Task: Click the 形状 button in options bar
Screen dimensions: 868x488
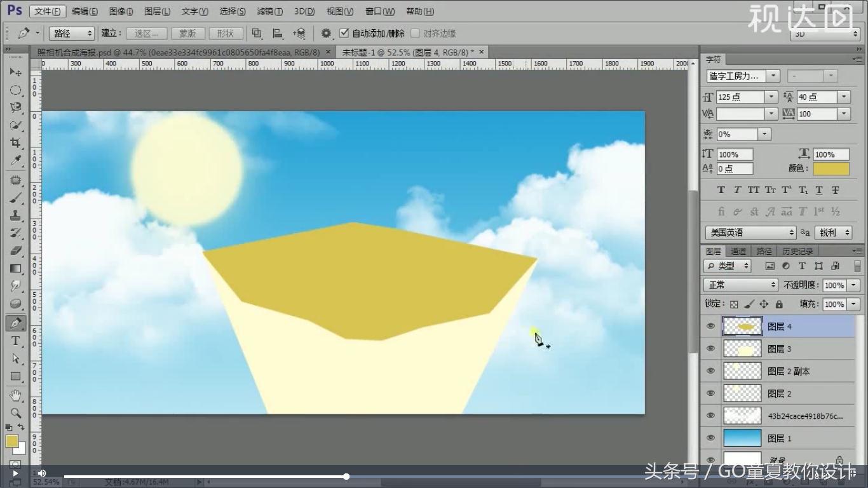Action: coord(226,33)
